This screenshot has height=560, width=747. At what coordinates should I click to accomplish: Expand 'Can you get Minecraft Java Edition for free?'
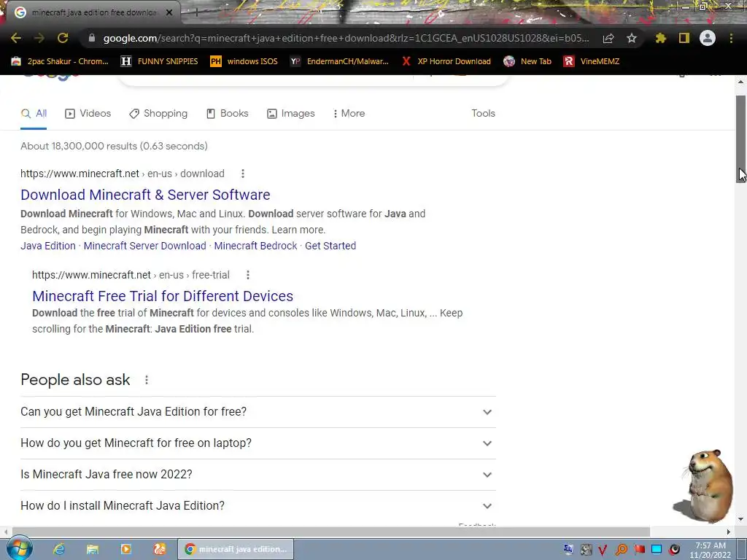258,412
